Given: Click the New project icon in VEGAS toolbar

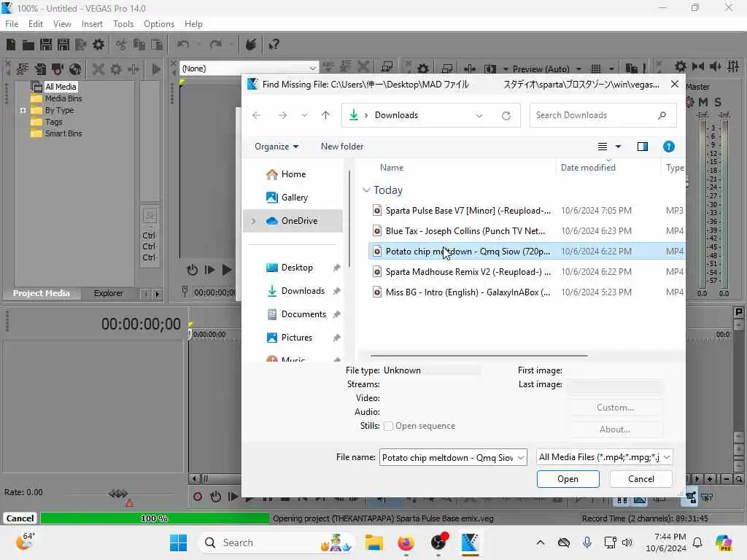Looking at the screenshot, I should [x=10, y=44].
